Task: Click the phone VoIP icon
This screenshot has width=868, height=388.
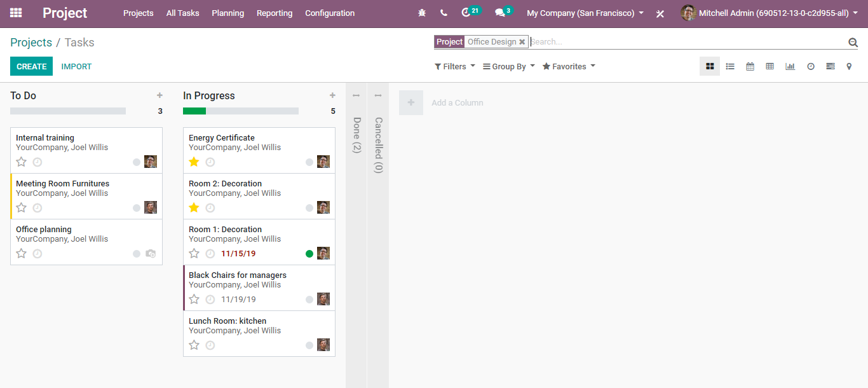Action: click(x=444, y=13)
